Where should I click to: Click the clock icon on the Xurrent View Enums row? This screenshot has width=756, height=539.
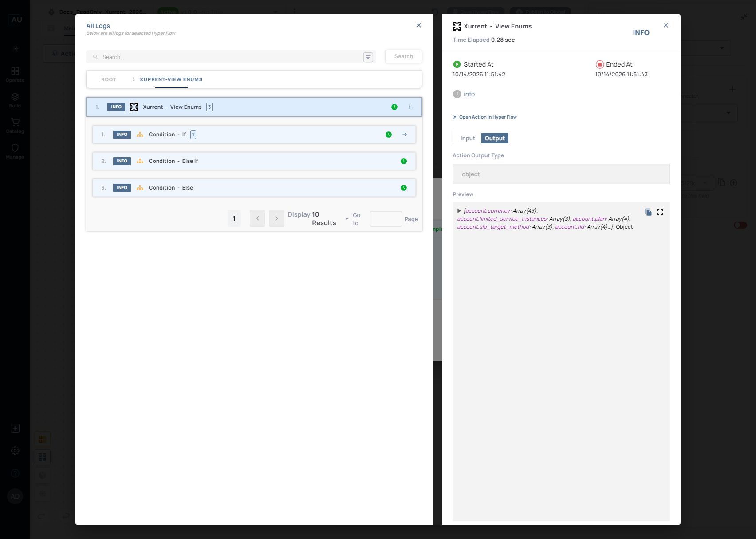click(x=394, y=107)
